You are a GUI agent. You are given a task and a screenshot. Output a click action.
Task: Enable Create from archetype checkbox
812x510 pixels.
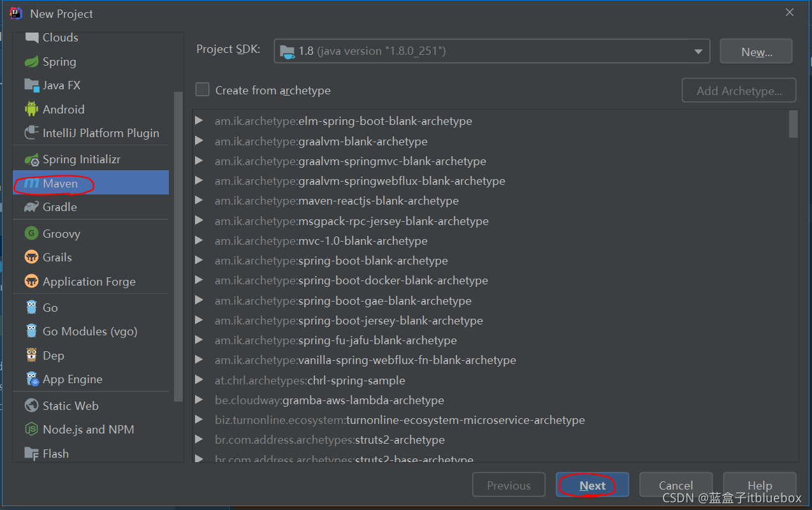tap(202, 90)
